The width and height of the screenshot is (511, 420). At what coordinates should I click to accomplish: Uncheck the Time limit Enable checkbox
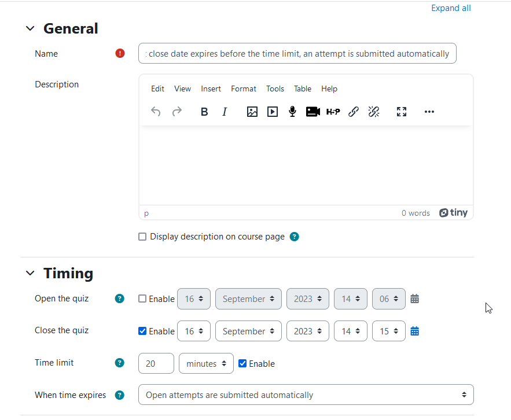coord(242,363)
